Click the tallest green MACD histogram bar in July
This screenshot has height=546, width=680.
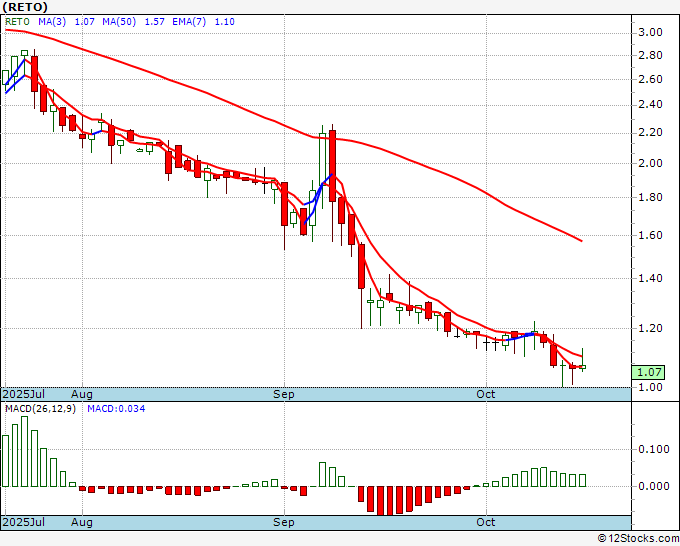tap(24, 451)
